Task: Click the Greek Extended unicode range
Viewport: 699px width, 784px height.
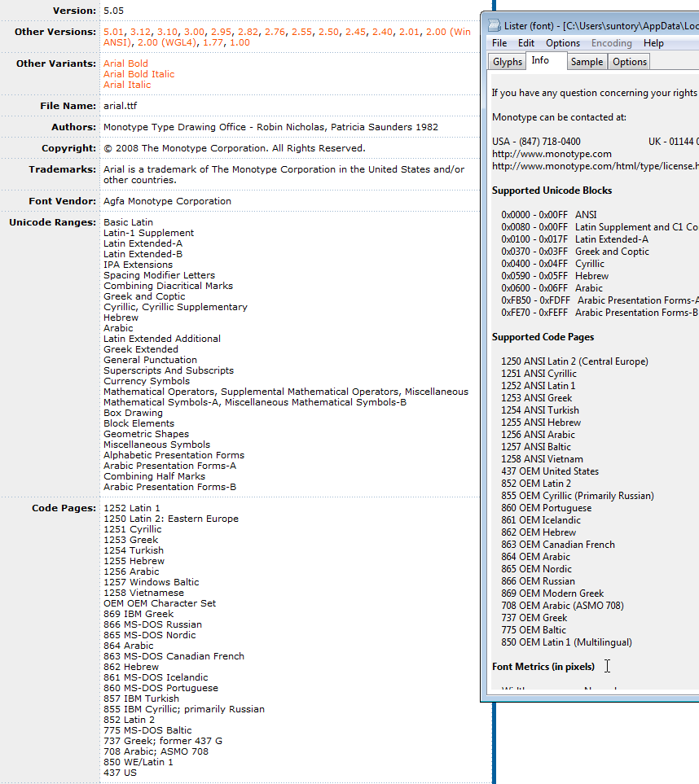Action: 141,349
